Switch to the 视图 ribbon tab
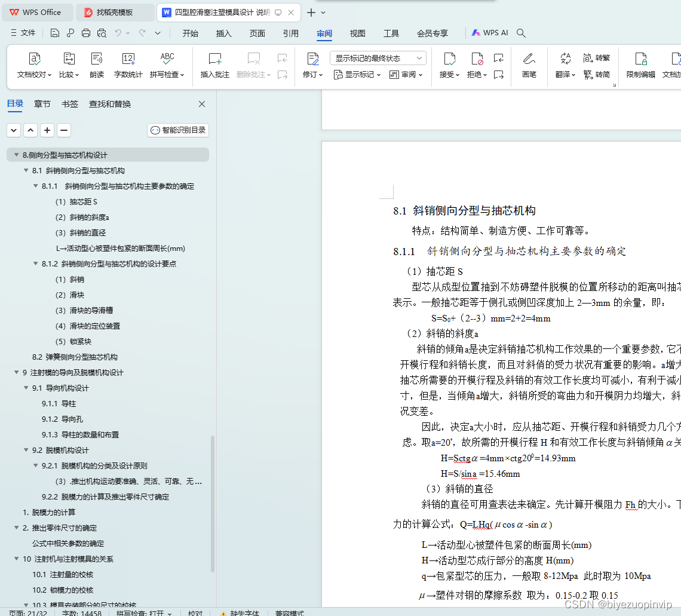This screenshot has height=616, width=681. (x=357, y=33)
